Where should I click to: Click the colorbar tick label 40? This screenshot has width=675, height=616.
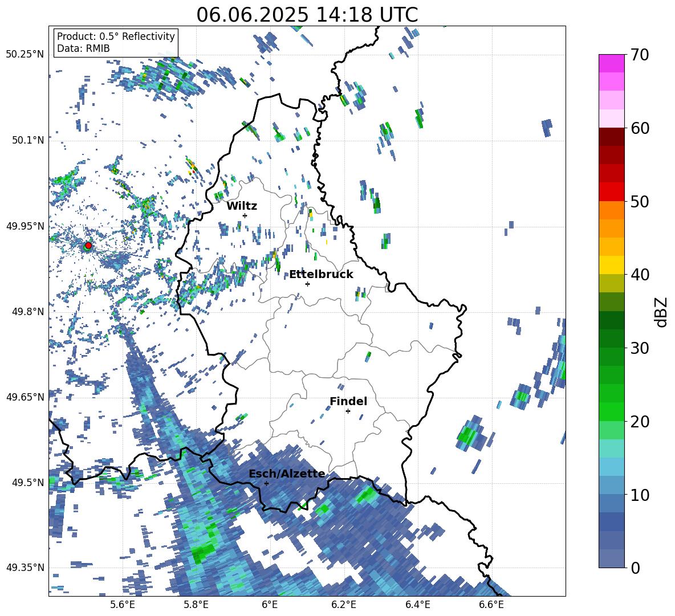[640, 275]
